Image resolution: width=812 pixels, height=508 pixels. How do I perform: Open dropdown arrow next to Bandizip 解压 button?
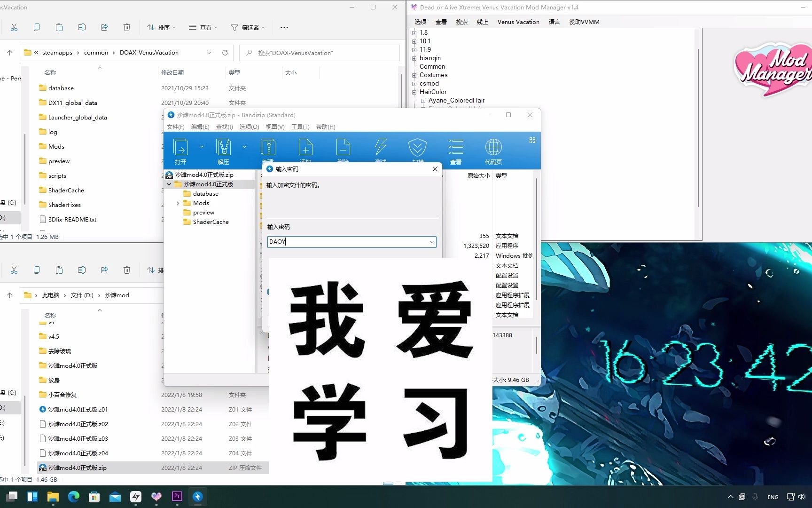click(244, 147)
